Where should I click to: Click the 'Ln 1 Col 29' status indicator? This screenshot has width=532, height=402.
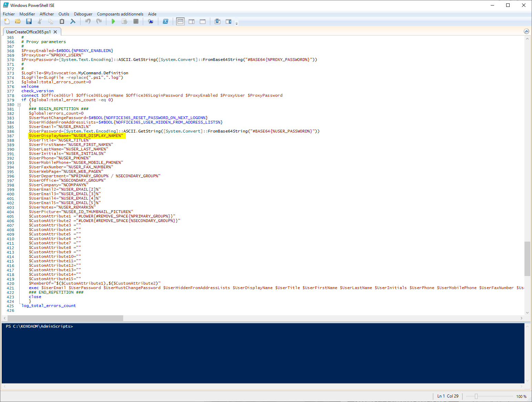tap(448, 396)
